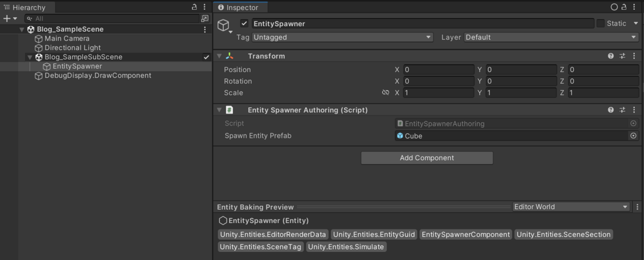This screenshot has width=644, height=260.
Task: Click the Add Component button
Action: 427,158
